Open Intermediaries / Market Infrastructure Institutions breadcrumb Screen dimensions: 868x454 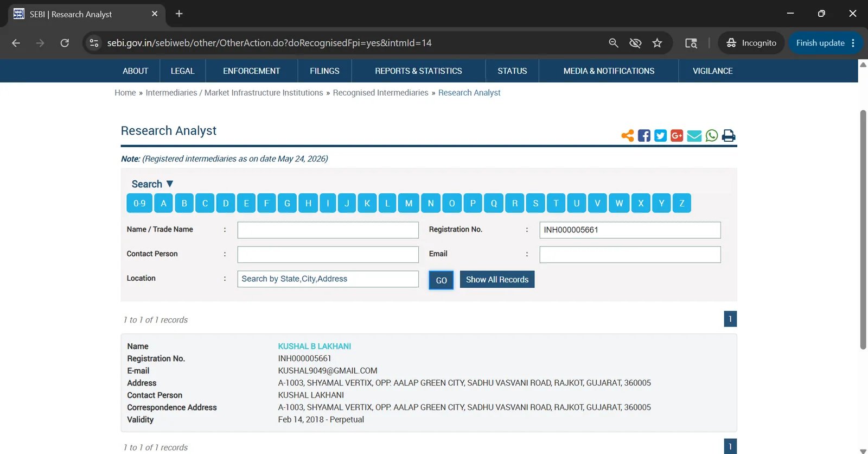(234, 93)
